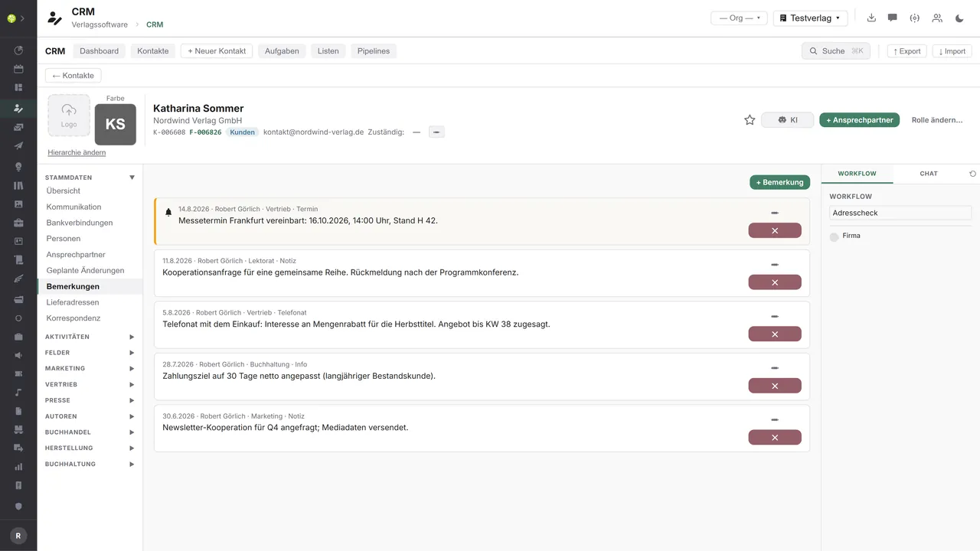Open the Listen tab
The width and height of the screenshot is (980, 551).
(328, 51)
